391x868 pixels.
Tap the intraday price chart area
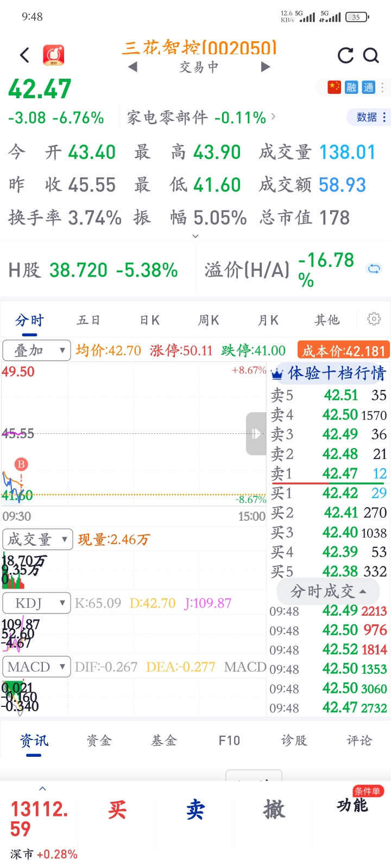(134, 434)
